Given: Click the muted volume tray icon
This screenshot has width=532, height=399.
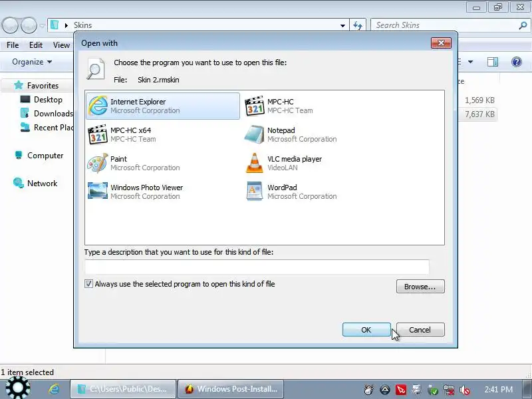Looking at the screenshot, I should [464, 390].
